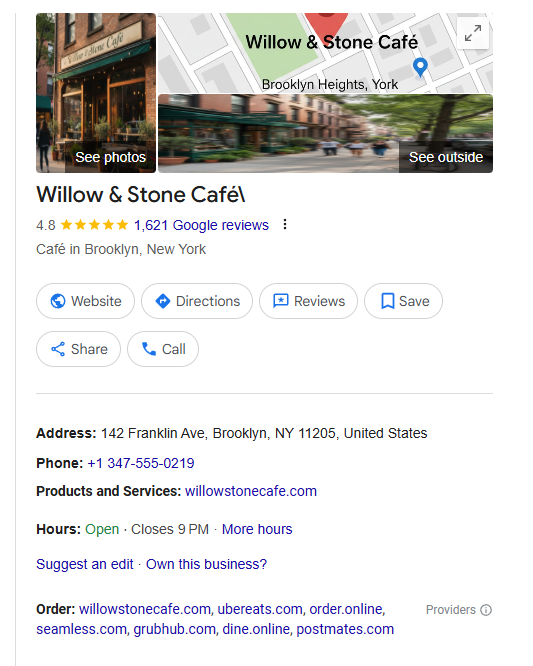
Task: Expand More hours
Action: pos(257,529)
